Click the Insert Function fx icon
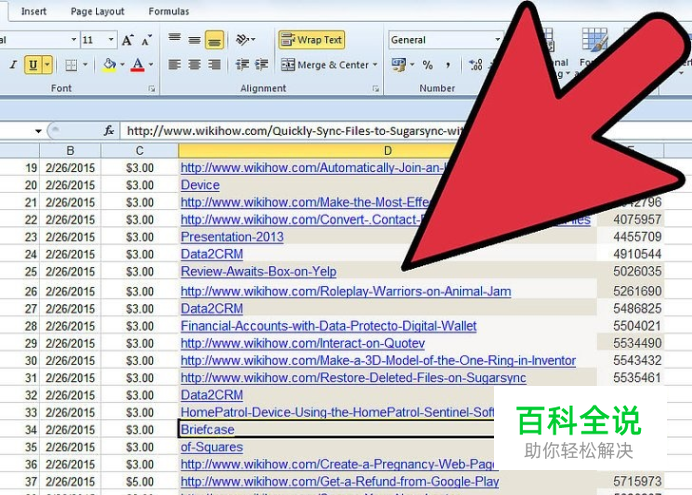Image resolution: width=692 pixels, height=495 pixels. pyautogui.click(x=109, y=131)
